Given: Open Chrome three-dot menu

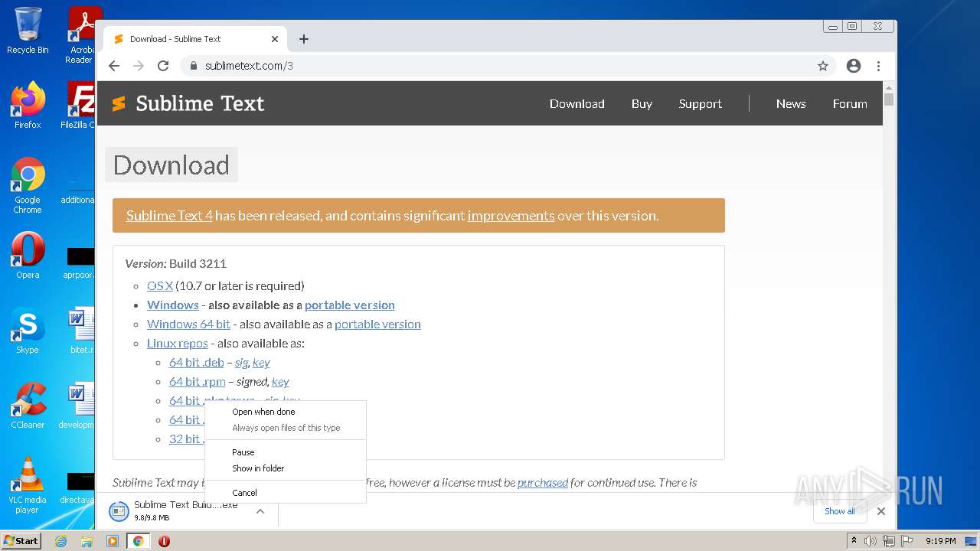Looking at the screenshot, I should (x=879, y=66).
